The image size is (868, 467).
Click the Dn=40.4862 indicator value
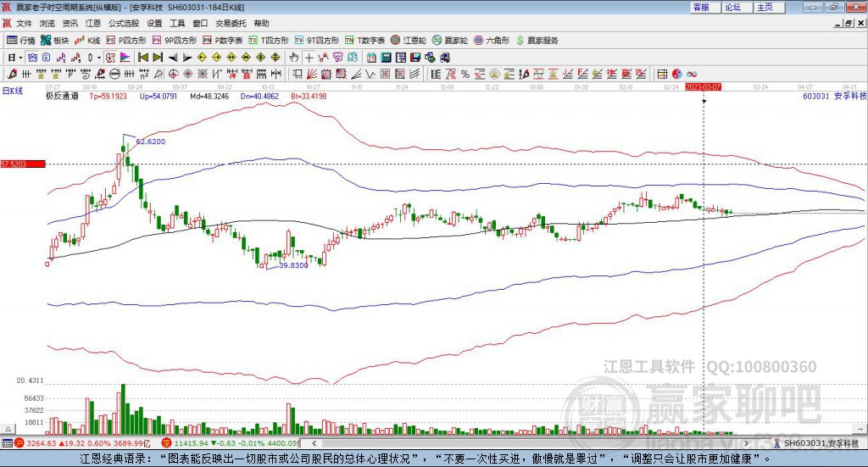point(259,96)
